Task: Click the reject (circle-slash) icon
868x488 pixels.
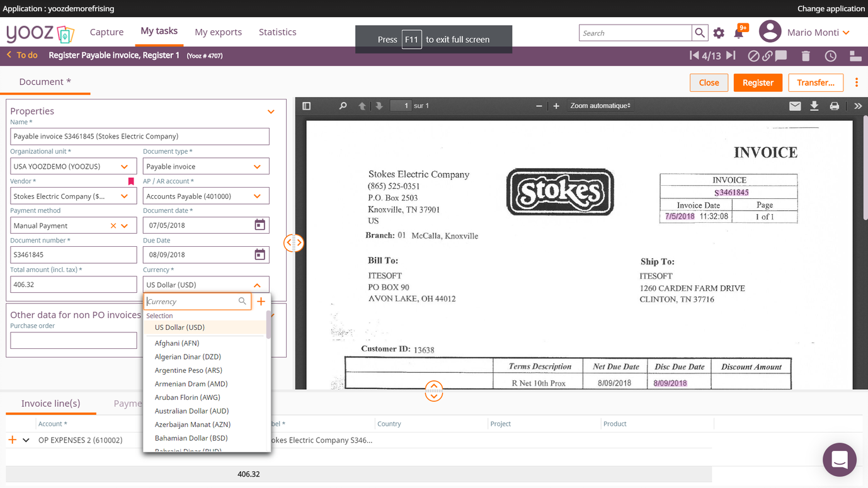Action: point(753,56)
